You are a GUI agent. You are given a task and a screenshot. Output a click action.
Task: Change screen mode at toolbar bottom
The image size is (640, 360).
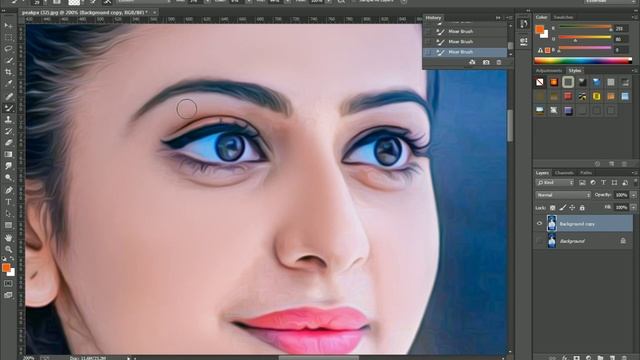[8, 295]
